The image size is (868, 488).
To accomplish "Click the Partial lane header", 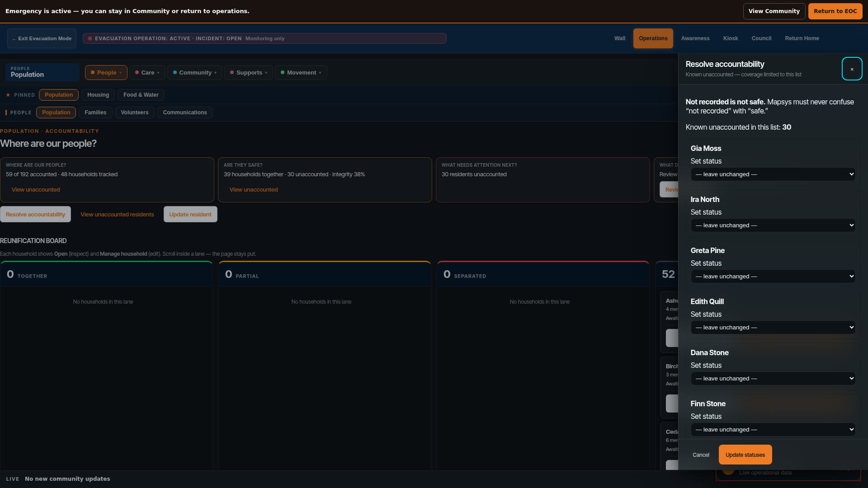I will 325,275.
